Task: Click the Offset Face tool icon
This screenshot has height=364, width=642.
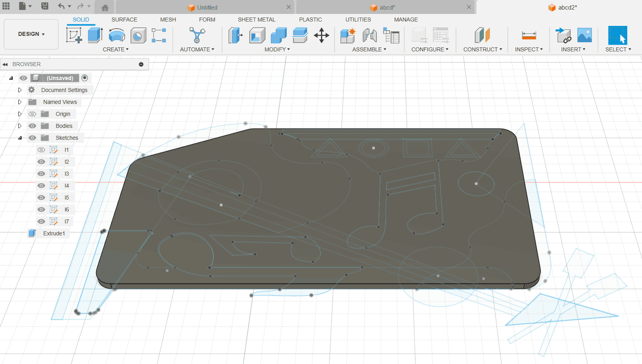Action: point(300,35)
